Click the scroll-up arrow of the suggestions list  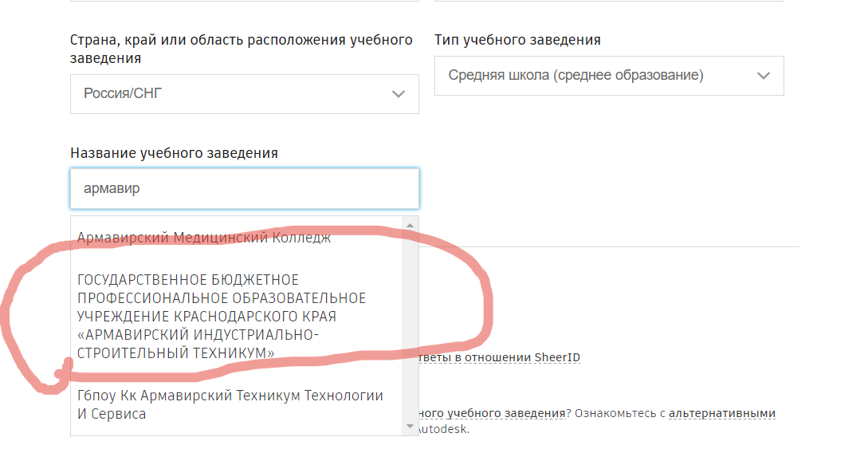(x=410, y=225)
